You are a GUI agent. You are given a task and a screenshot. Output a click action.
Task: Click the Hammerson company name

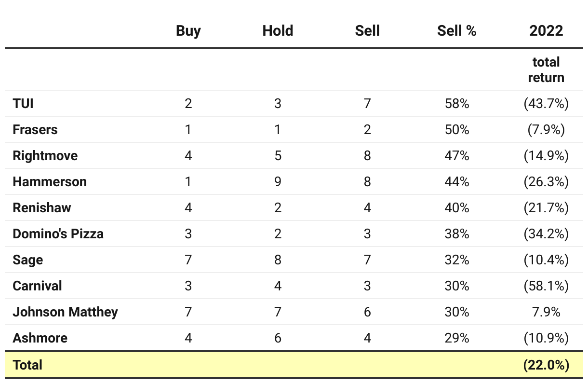point(50,182)
